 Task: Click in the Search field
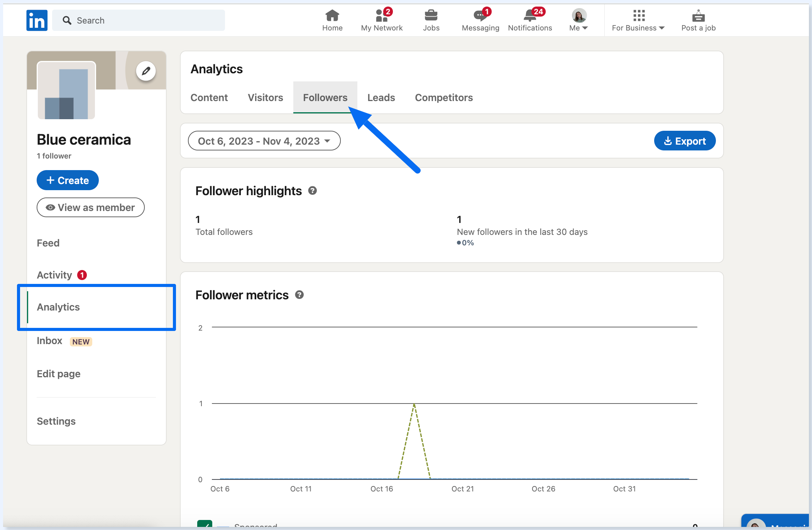(139, 20)
